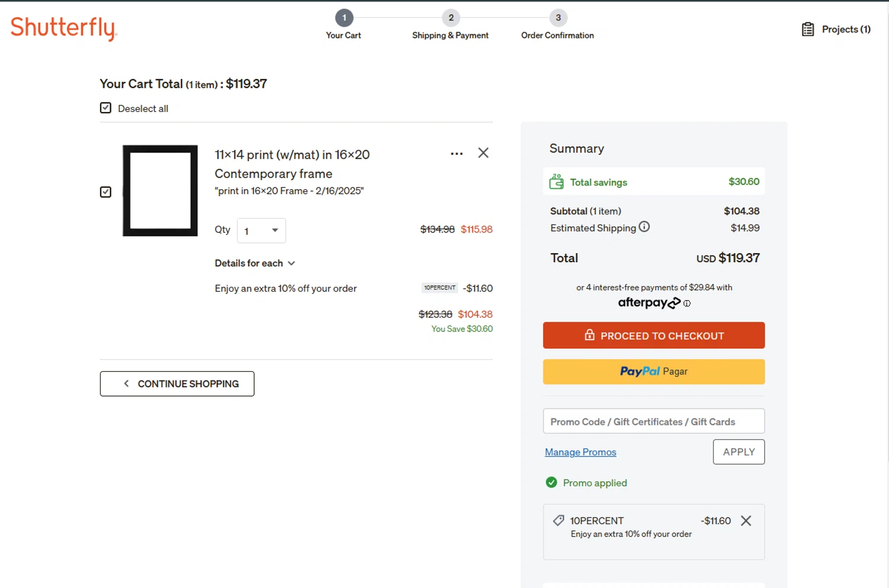Click the $14.99 shipping value
The image size is (889, 588).
click(x=745, y=228)
